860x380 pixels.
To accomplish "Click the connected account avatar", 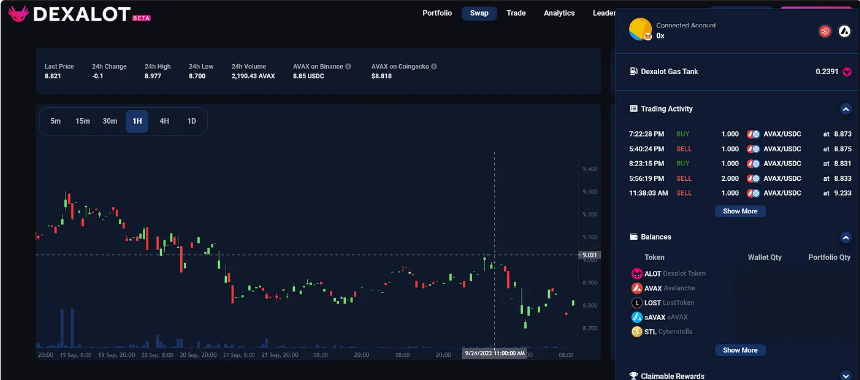I will pos(640,30).
